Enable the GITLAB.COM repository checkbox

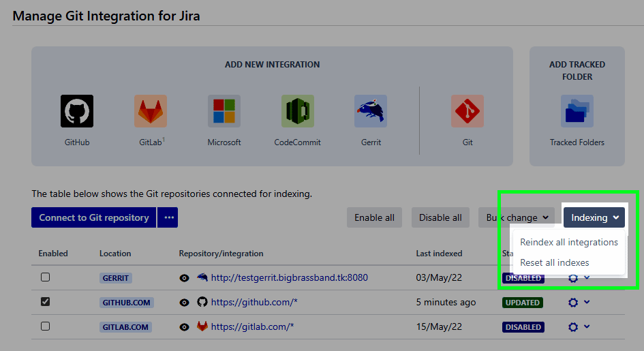pyautogui.click(x=45, y=326)
